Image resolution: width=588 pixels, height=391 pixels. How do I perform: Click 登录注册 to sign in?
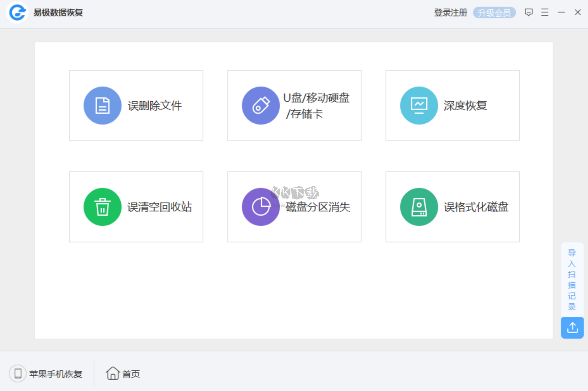click(x=450, y=12)
